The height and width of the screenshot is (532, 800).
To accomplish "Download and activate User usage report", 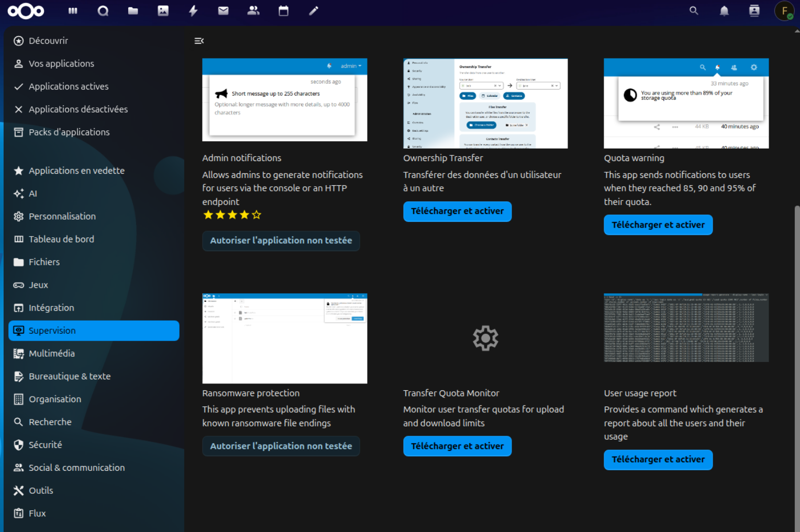I will point(658,460).
